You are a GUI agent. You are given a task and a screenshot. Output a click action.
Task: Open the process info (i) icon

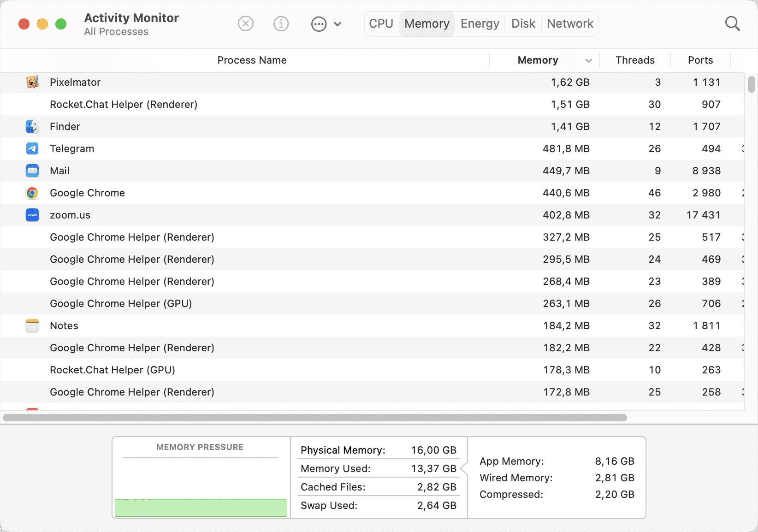281,24
